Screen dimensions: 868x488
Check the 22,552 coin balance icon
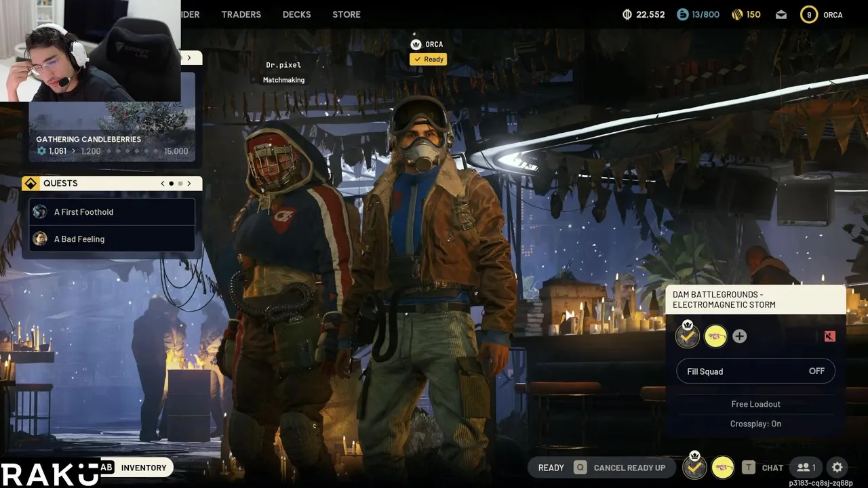[x=627, y=14]
